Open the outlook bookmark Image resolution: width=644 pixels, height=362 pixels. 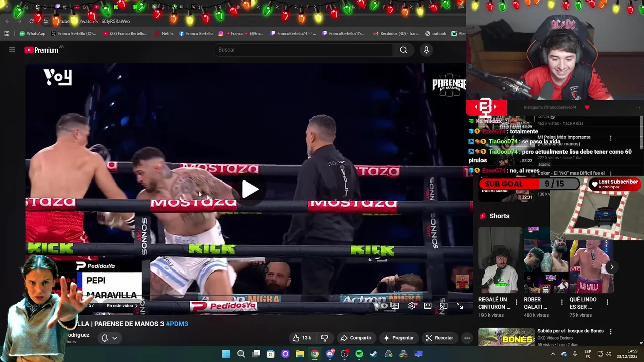[x=436, y=34]
